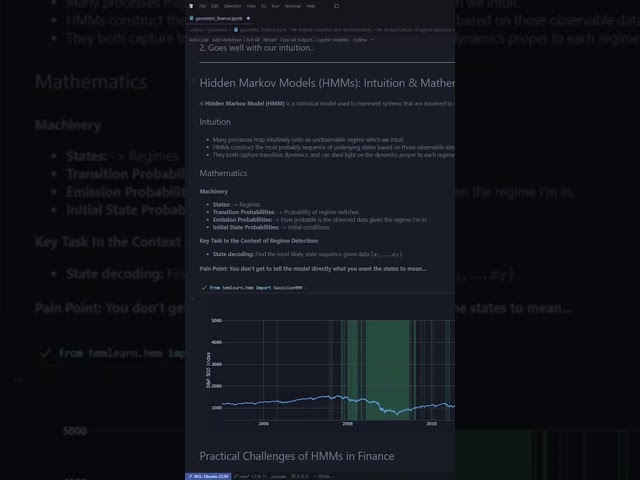This screenshot has width=640, height=480.
Task: Open the Go menu
Action: [264, 6]
